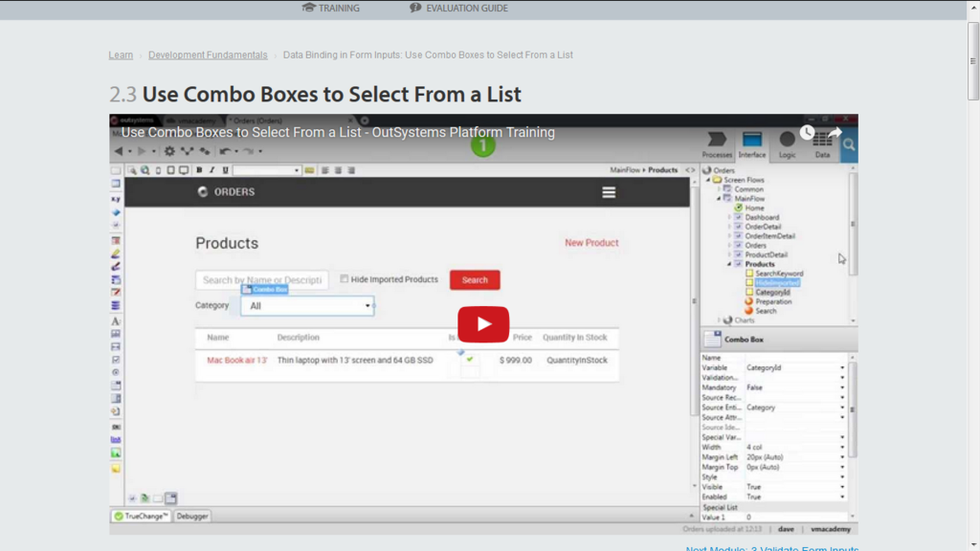Switch to the Interface tab in video
The height and width of the screenshot is (551, 980).
[752, 145]
